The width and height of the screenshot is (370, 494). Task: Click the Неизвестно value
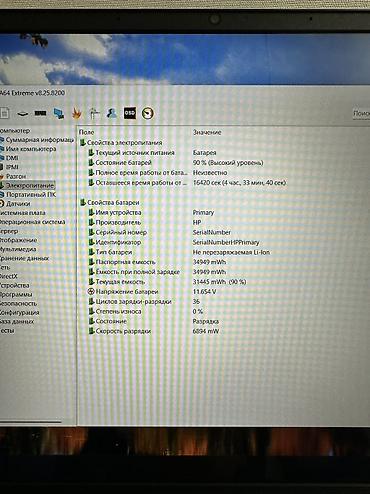(x=210, y=173)
